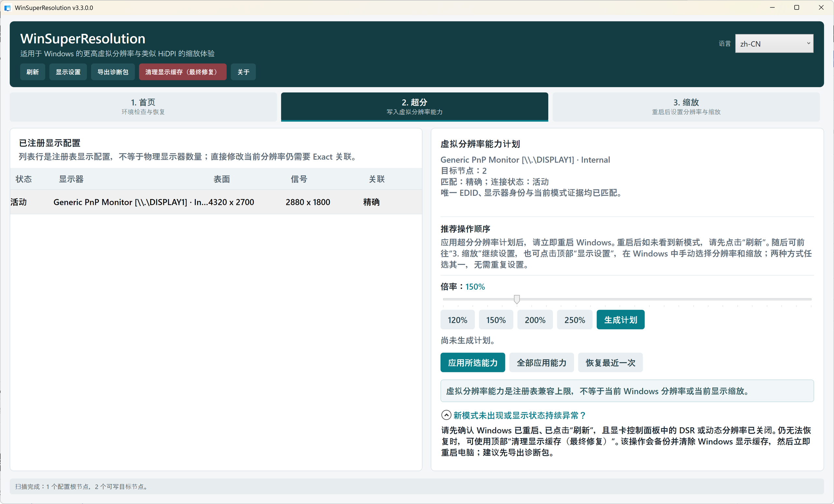Viewport: 834px width, 504px height.
Task: Switch to the 1. 首页 tab
Action: [143, 107]
